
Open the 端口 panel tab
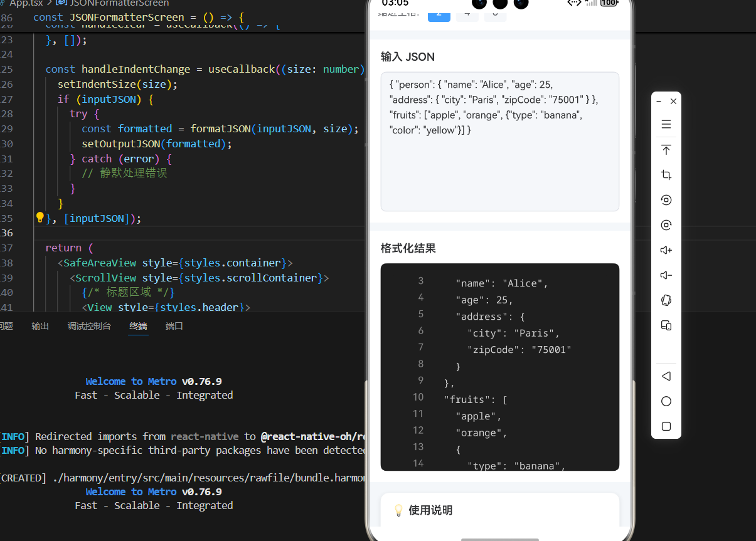(174, 326)
